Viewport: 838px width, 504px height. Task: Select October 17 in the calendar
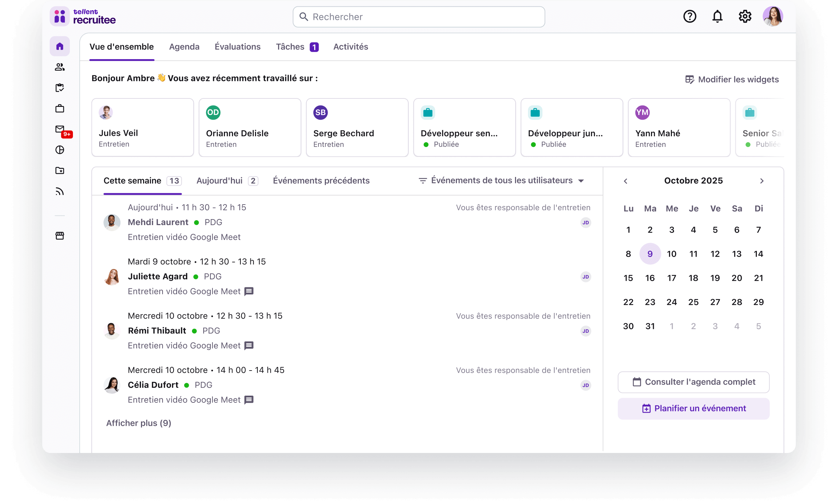coord(672,278)
